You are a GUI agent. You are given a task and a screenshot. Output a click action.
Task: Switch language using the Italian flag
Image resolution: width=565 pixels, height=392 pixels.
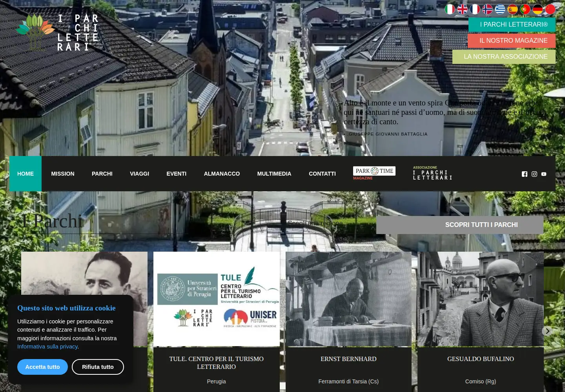tap(450, 9)
